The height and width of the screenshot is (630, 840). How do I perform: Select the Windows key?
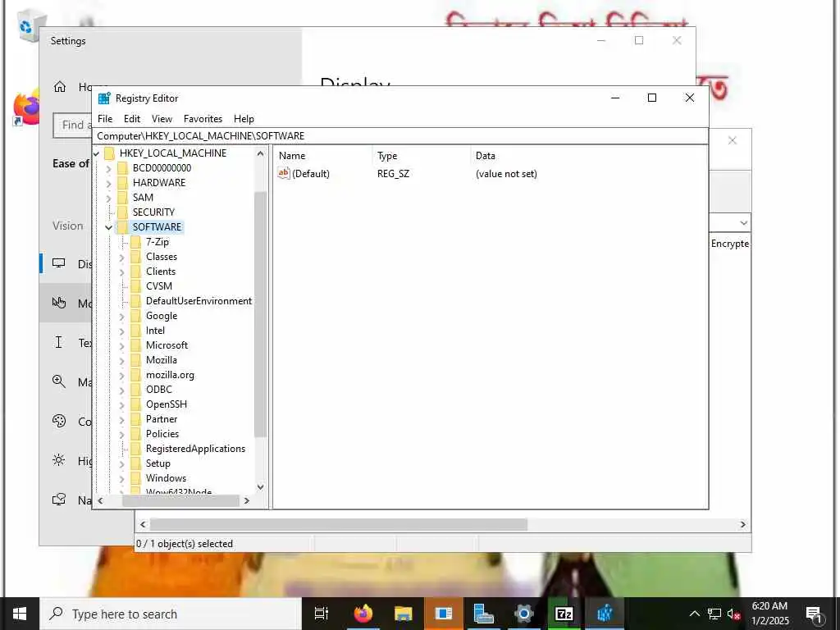click(166, 478)
